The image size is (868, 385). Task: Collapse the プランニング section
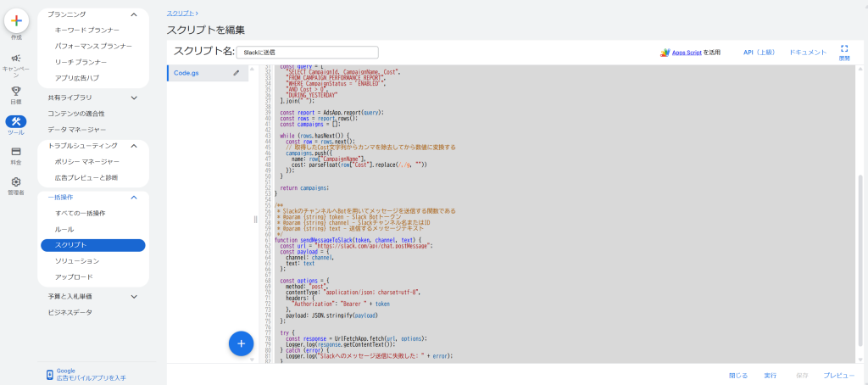coord(134,14)
